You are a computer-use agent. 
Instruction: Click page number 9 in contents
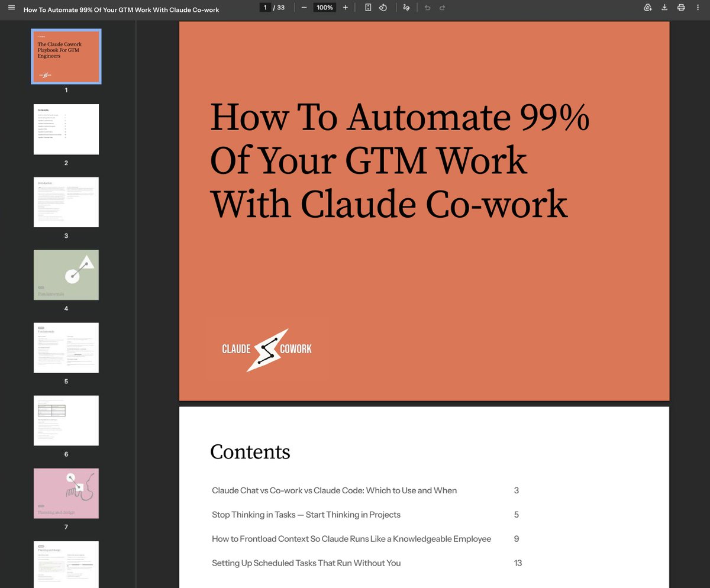pos(517,539)
